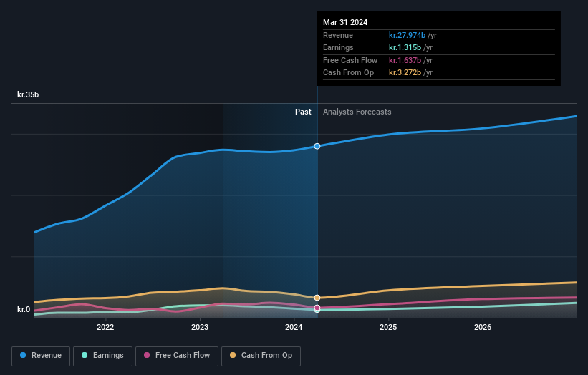Screen dimensions: 588x375
Task: Click the kr.35b y-axis label
Action: click(x=28, y=94)
